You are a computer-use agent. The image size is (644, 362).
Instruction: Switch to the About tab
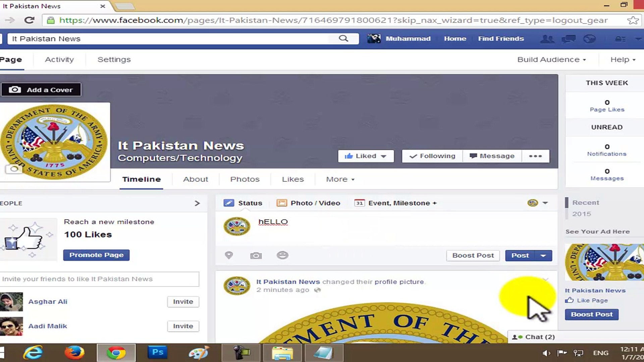pos(196,179)
